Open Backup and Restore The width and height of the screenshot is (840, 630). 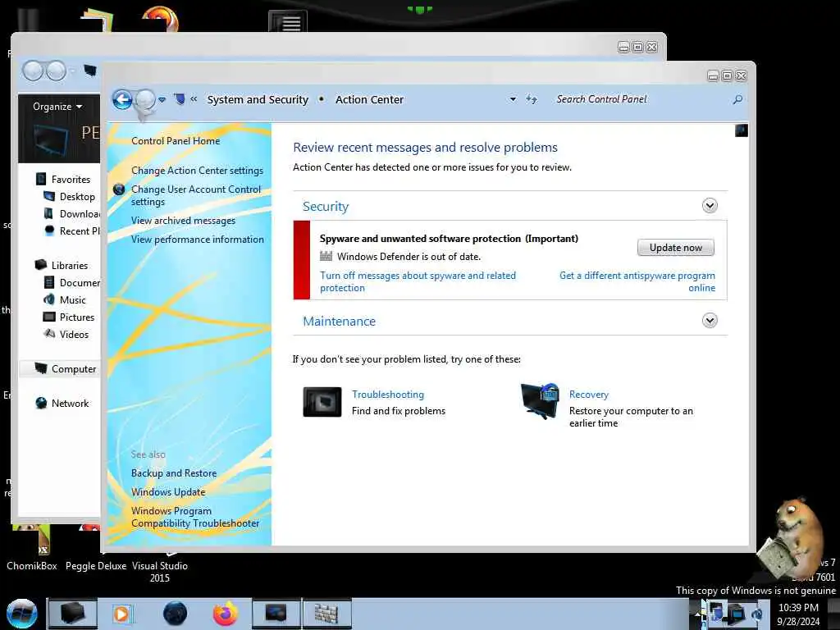click(x=174, y=473)
